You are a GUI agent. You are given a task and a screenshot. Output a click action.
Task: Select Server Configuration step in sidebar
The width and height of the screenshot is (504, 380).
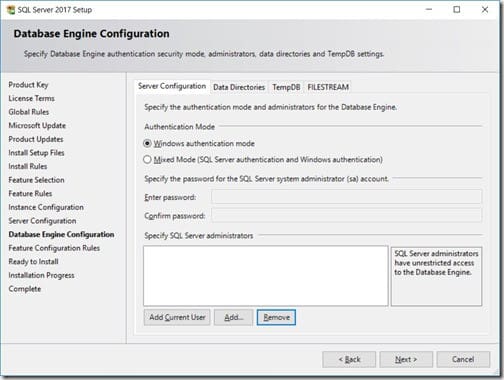point(42,221)
